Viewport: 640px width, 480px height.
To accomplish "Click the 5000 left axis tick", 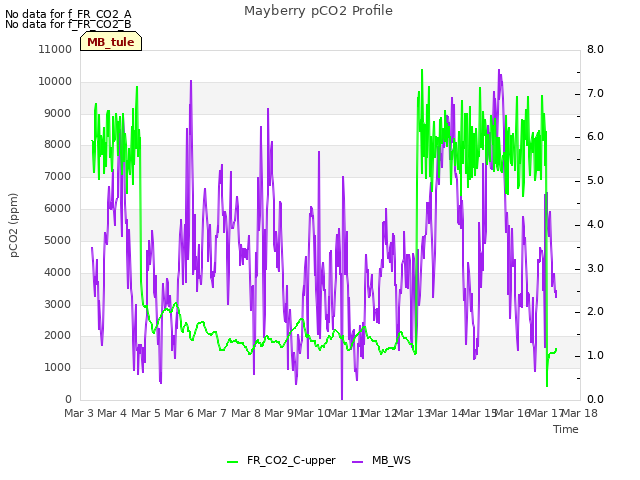I will [58, 240].
